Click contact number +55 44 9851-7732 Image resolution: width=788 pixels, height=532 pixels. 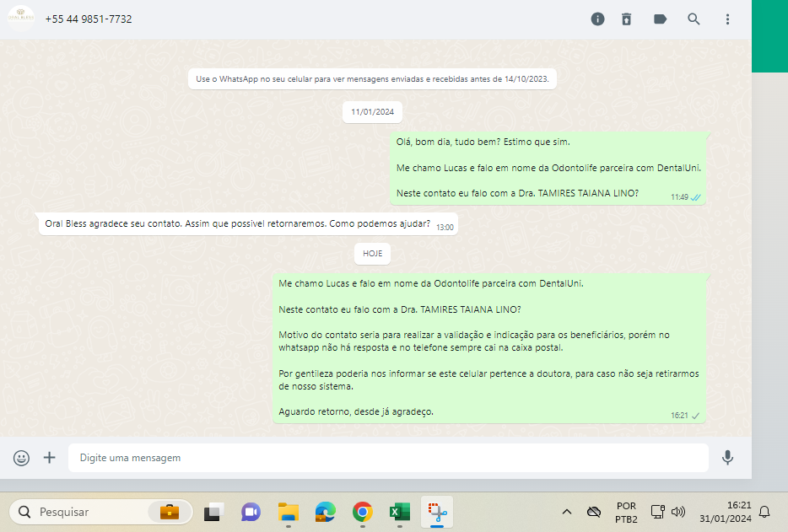(x=89, y=19)
